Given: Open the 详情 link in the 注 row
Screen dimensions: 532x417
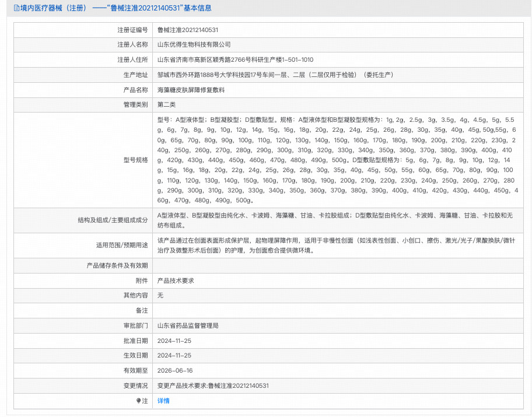Looking at the screenshot, I should 163,401.
